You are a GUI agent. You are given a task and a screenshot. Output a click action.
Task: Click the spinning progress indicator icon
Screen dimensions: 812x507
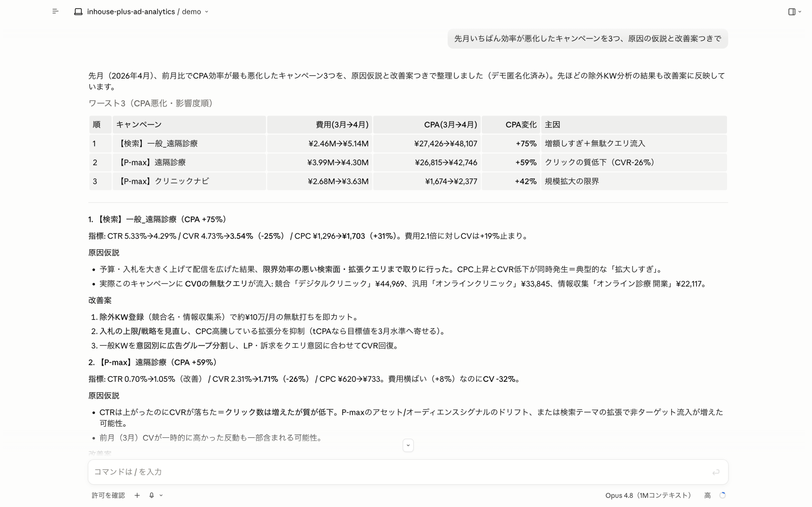723,495
